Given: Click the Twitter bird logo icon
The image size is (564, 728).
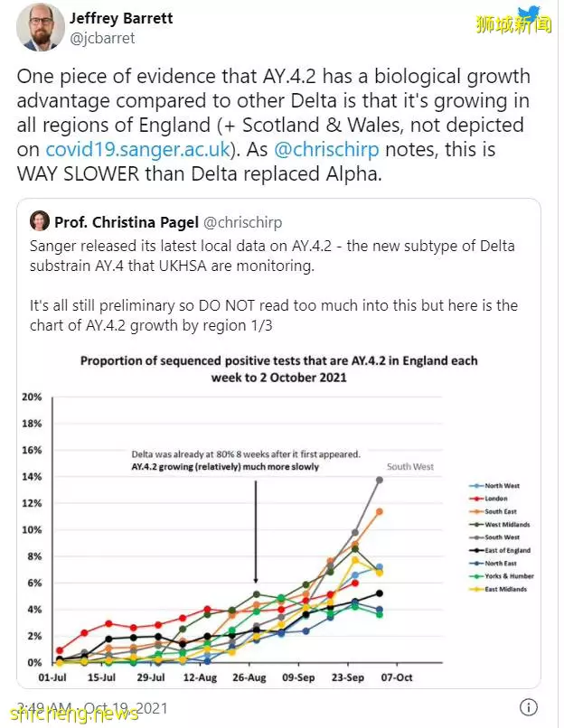Looking at the screenshot, I should pos(531,14).
